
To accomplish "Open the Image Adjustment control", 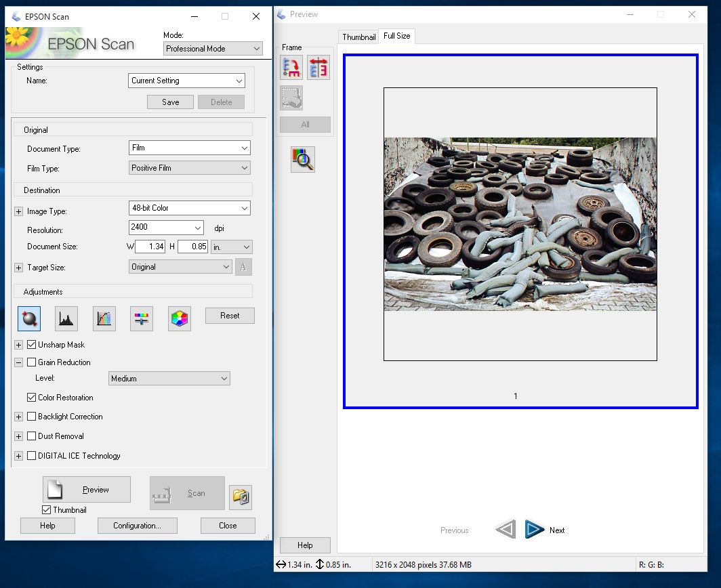I will coord(142,318).
